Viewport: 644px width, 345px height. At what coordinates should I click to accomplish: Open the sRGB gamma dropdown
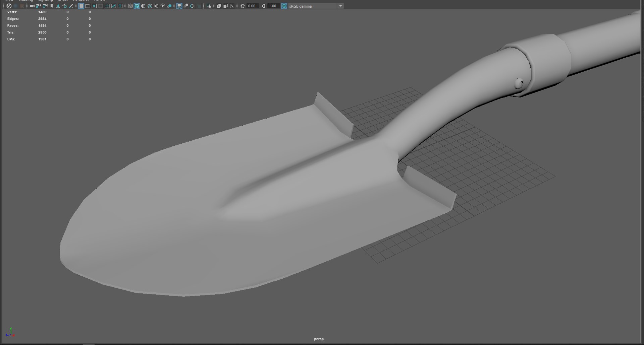[316, 6]
